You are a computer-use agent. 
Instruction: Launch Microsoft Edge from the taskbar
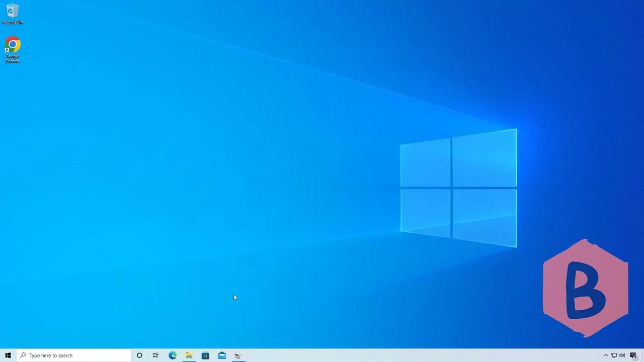click(173, 355)
